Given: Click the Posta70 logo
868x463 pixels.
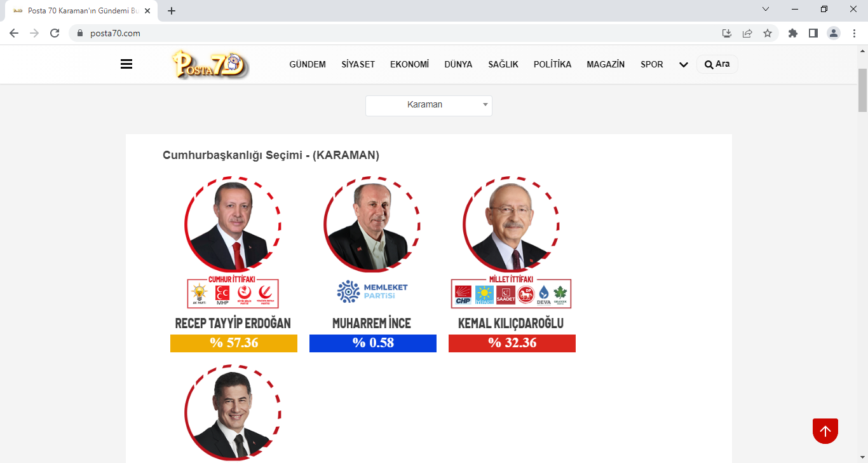Looking at the screenshot, I should click(x=210, y=64).
